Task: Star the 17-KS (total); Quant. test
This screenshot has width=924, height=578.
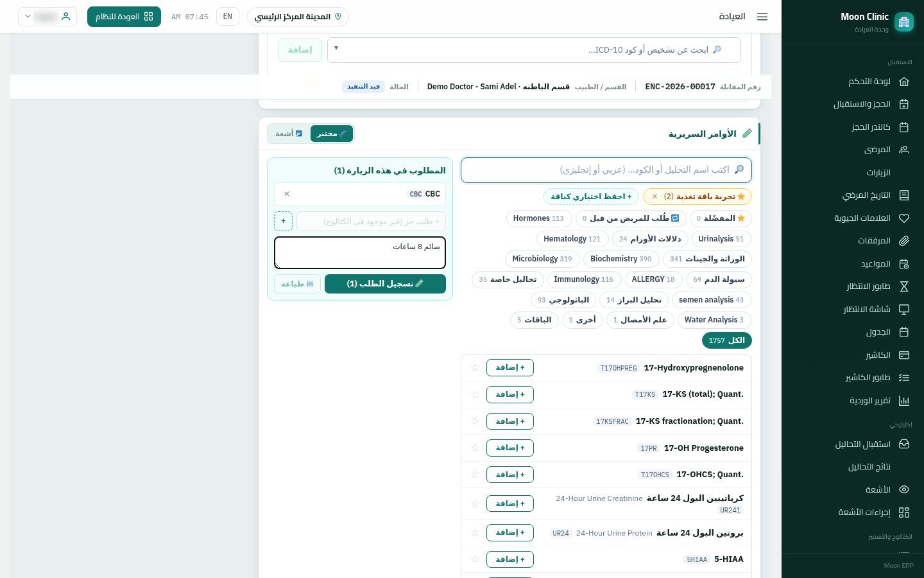Action: 475,395
